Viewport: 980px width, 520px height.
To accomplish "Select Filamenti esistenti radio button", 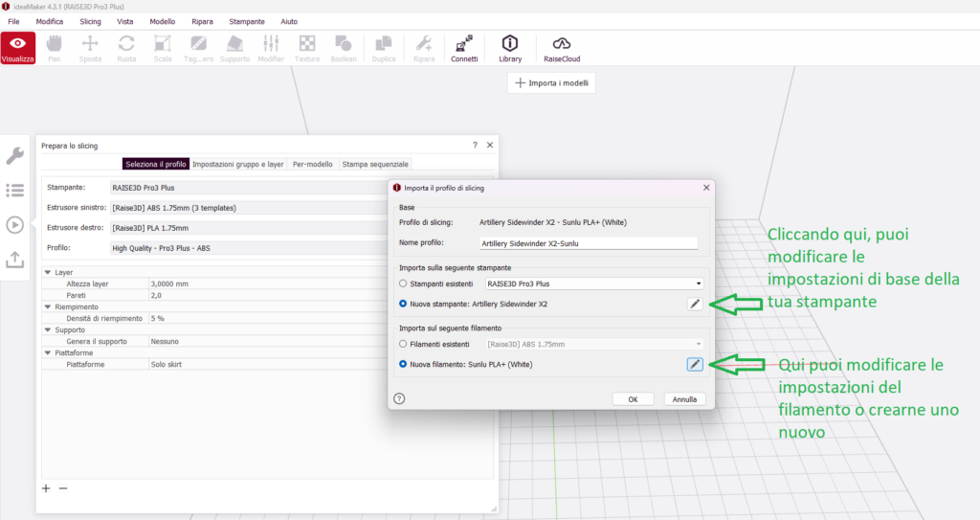I will coord(403,344).
